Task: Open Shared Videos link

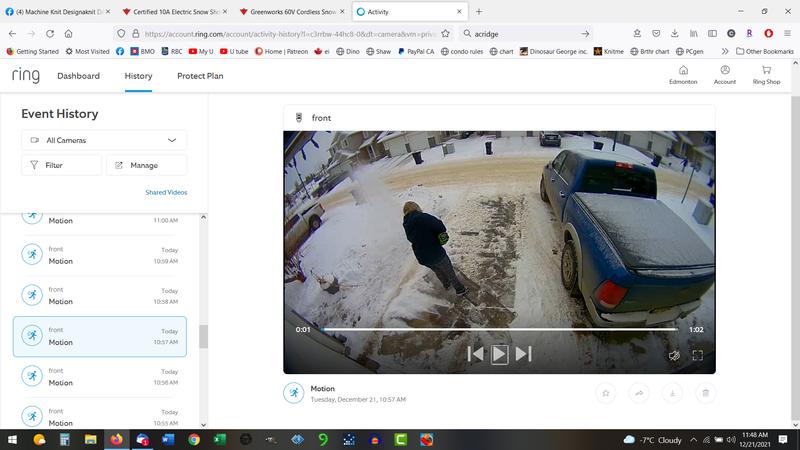Action: 166,192
